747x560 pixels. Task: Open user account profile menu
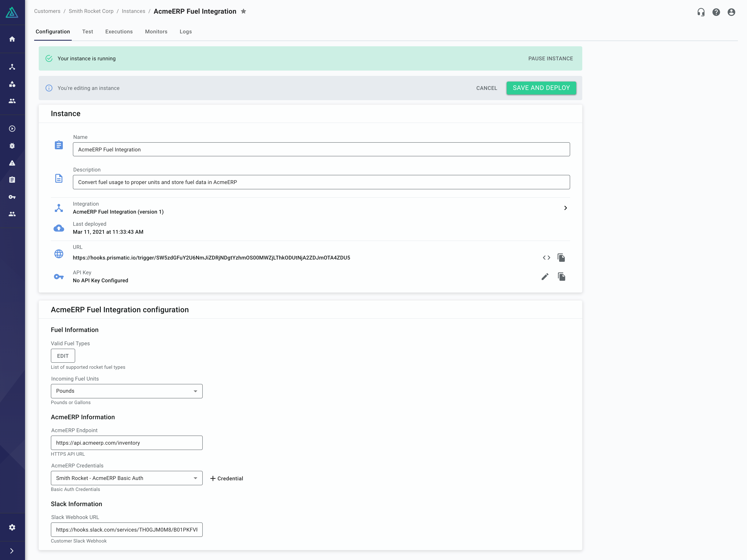coord(731,13)
